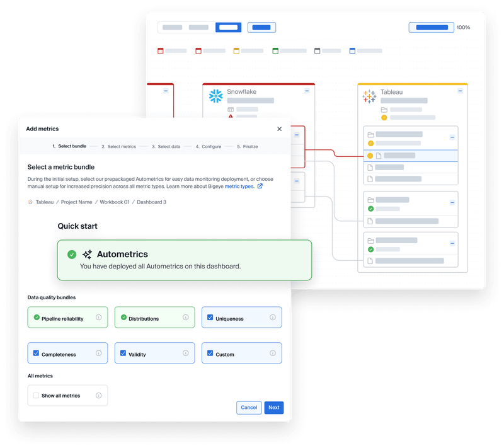Click the Next button
The height and width of the screenshot is (448, 504).
273,408
